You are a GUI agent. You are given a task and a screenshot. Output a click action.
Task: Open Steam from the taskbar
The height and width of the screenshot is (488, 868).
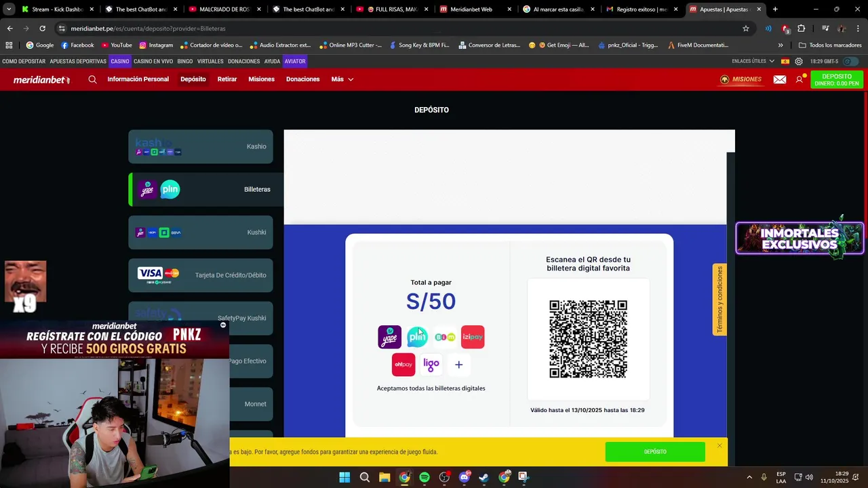pos(484,477)
